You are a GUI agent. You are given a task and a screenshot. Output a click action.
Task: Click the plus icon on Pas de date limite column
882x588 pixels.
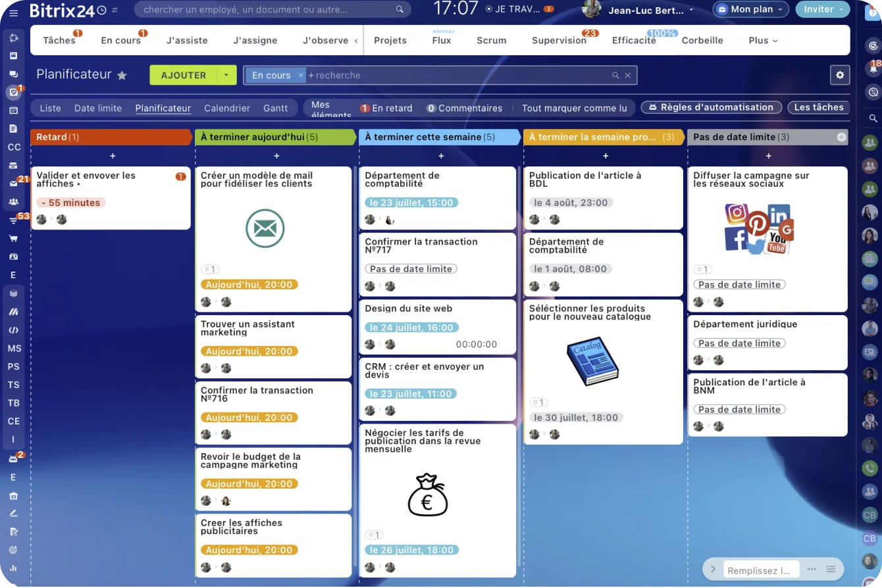(841, 137)
